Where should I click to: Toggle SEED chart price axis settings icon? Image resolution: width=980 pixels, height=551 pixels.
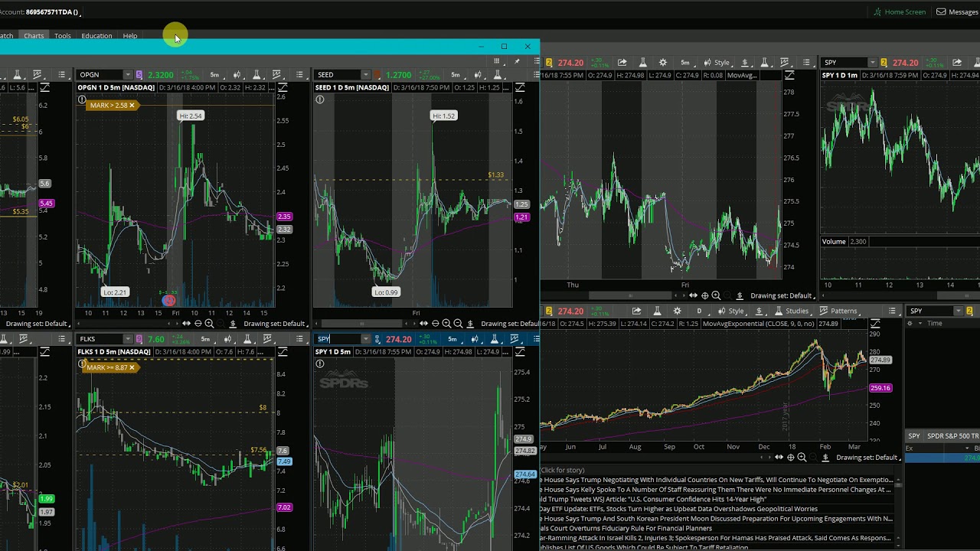pos(520,88)
